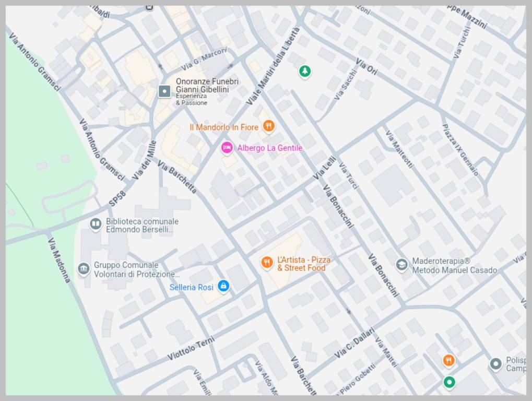Image resolution: width=532 pixels, height=401 pixels.
Task: Open the Maderoterapia graduation cap marker
Action: pyautogui.click(x=401, y=265)
